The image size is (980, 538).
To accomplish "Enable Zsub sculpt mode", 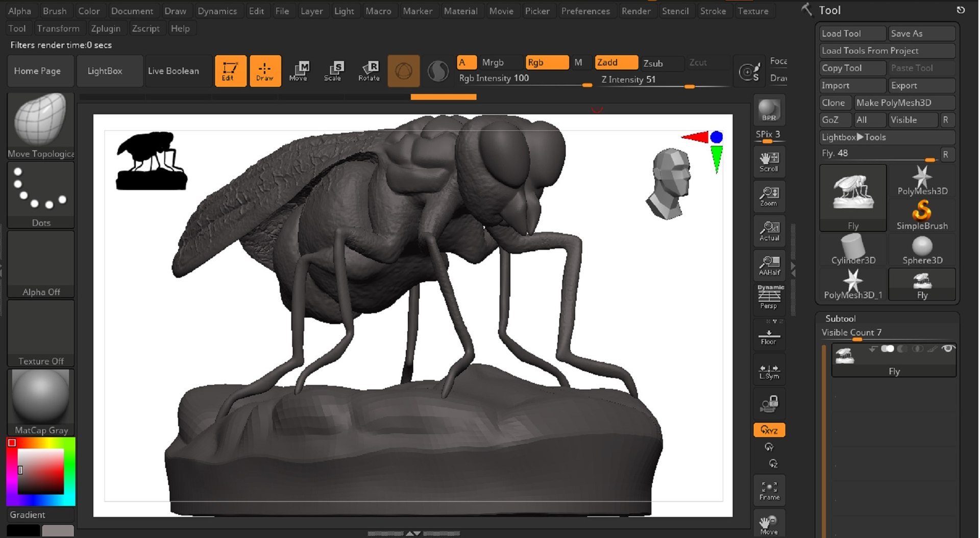I will tap(661, 63).
